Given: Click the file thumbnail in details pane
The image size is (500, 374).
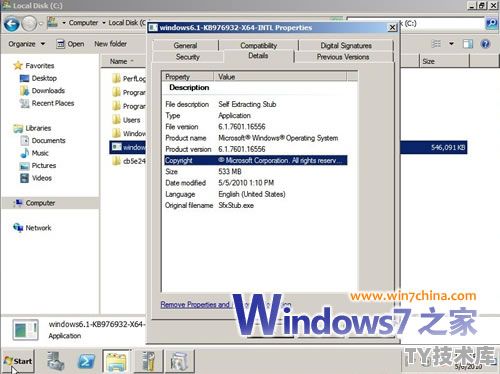Looking at the screenshot, I should pyautogui.click(x=25, y=330).
